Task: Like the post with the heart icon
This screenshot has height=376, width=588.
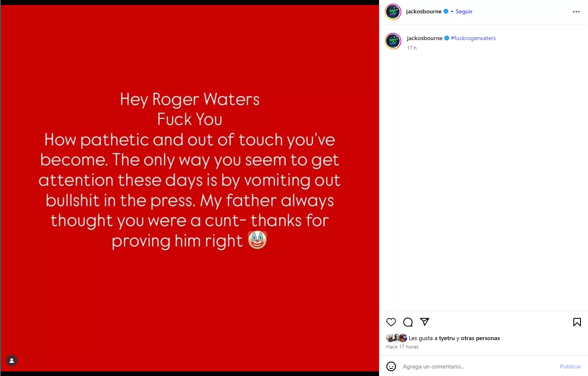Action: pos(391,322)
